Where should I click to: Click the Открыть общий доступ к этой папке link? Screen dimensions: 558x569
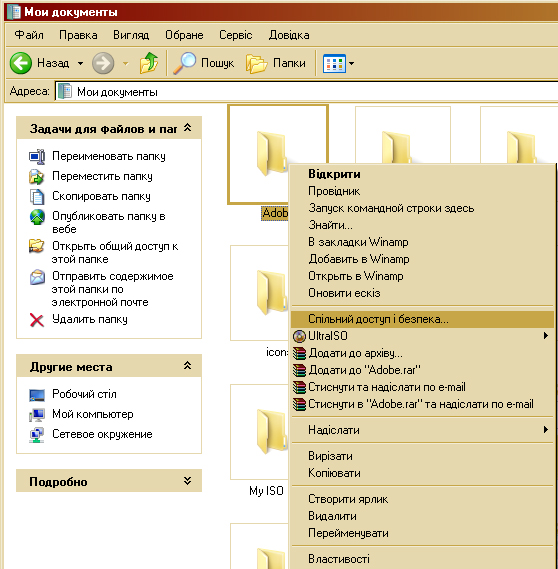coord(115,253)
